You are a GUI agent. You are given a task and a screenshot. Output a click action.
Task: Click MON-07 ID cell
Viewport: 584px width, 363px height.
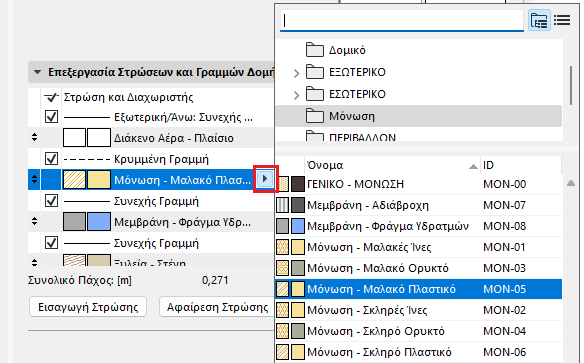[504, 205]
